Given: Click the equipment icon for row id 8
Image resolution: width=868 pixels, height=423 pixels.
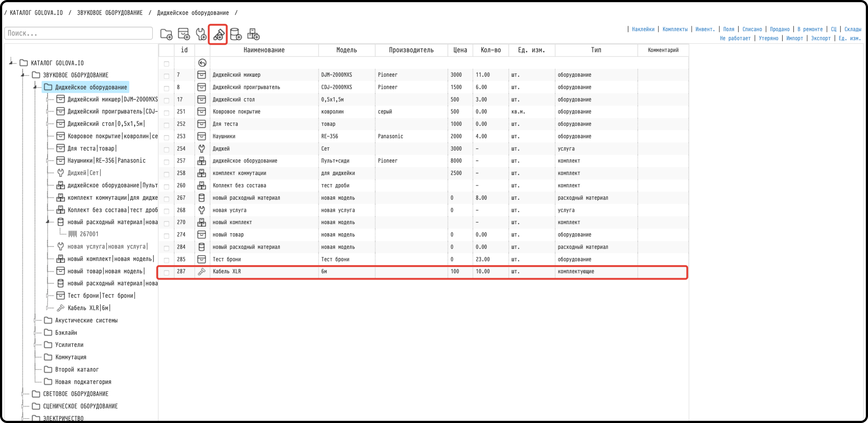Looking at the screenshot, I should [202, 87].
